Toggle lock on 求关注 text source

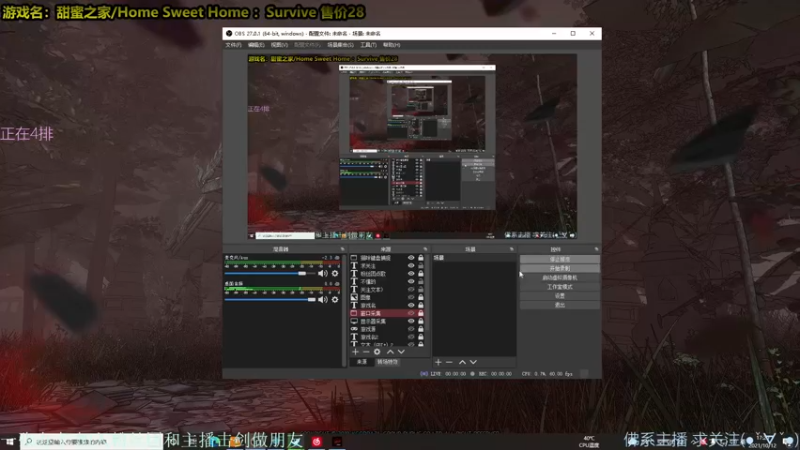(421, 266)
